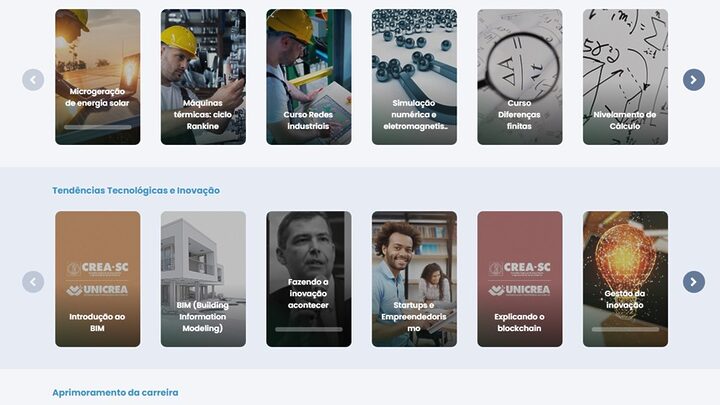Image resolution: width=720 pixels, height=405 pixels.
Task: Click progress bar on Microgeração solar card
Action: coord(98,127)
